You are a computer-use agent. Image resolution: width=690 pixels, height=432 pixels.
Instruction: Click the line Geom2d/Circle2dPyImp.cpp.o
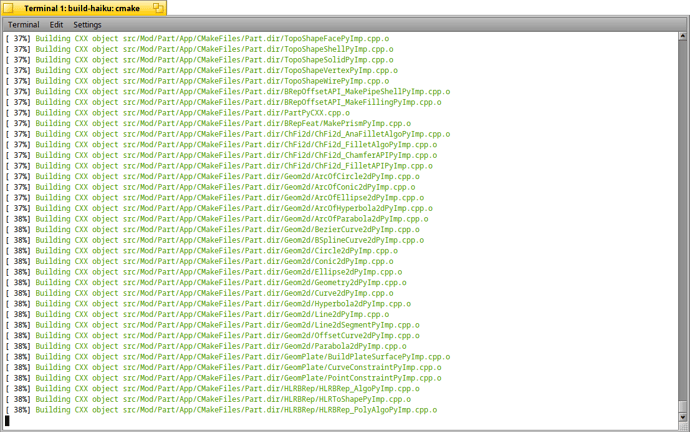(202, 251)
